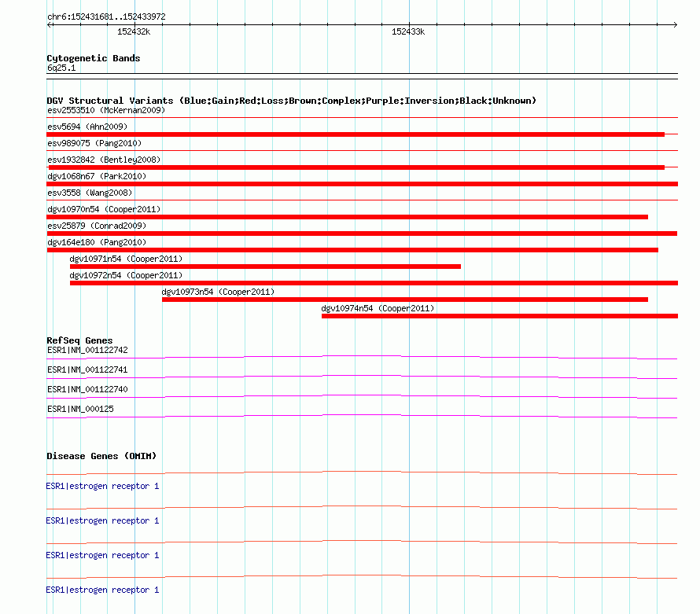
Task: Click variant label dgv10973n54 (Cooper2011)
Action: [218, 292]
